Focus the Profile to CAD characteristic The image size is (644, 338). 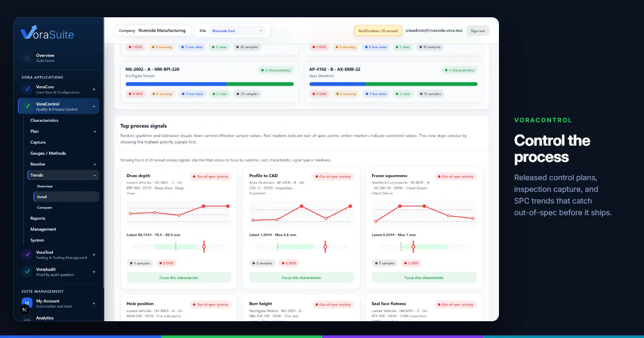point(301,278)
